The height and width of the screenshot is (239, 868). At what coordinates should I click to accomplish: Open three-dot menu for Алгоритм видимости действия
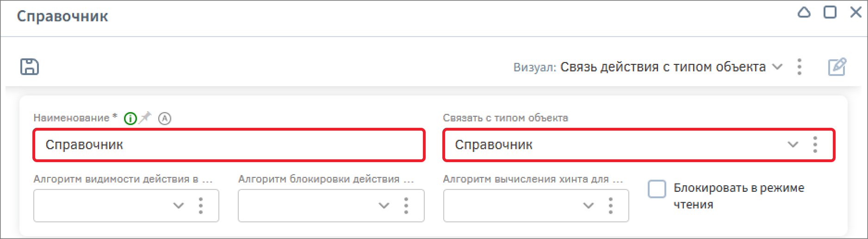[201, 205]
